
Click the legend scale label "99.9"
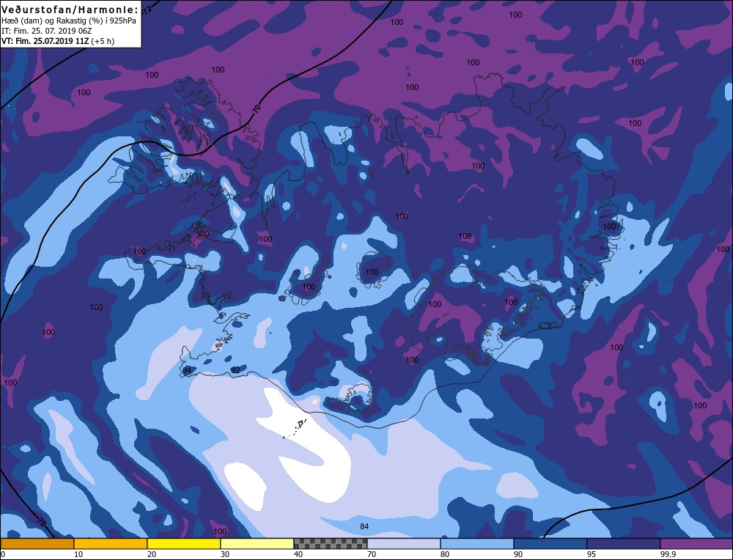668,554
